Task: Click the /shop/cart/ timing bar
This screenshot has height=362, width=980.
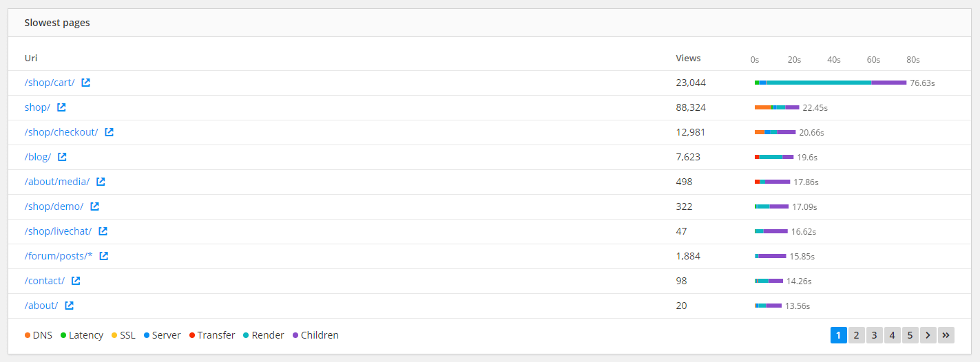Action: pos(830,83)
